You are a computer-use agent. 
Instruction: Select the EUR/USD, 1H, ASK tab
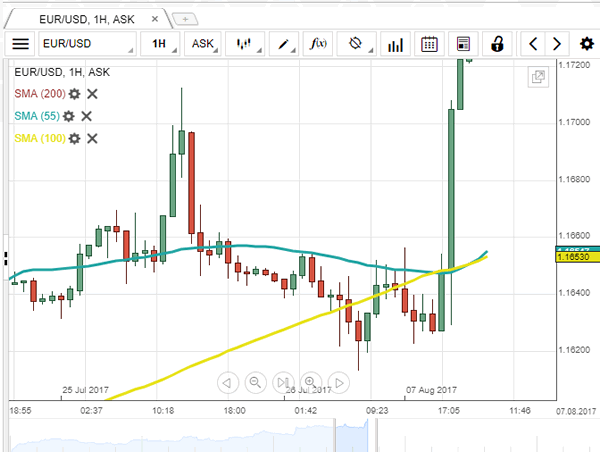[x=87, y=19]
